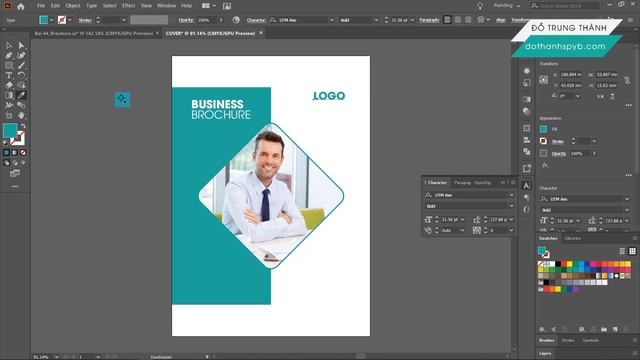The width and height of the screenshot is (640, 360).
Task: Set fill mode to Color
Action: coord(6,152)
